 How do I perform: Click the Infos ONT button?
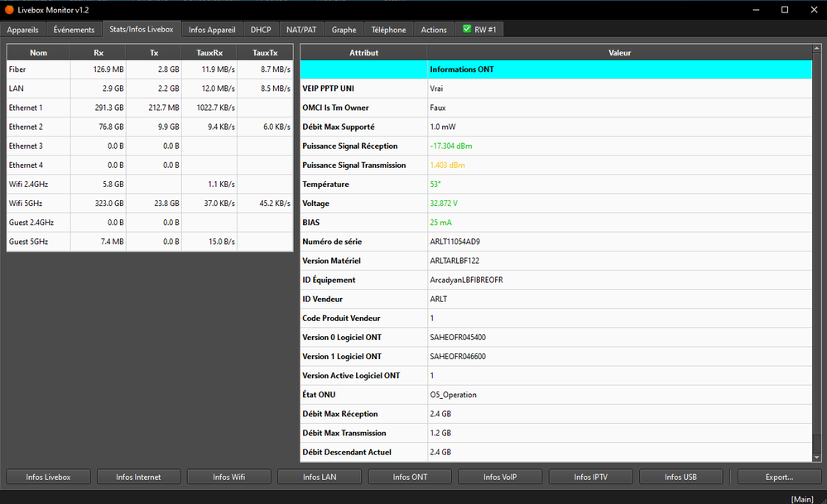[x=409, y=477]
